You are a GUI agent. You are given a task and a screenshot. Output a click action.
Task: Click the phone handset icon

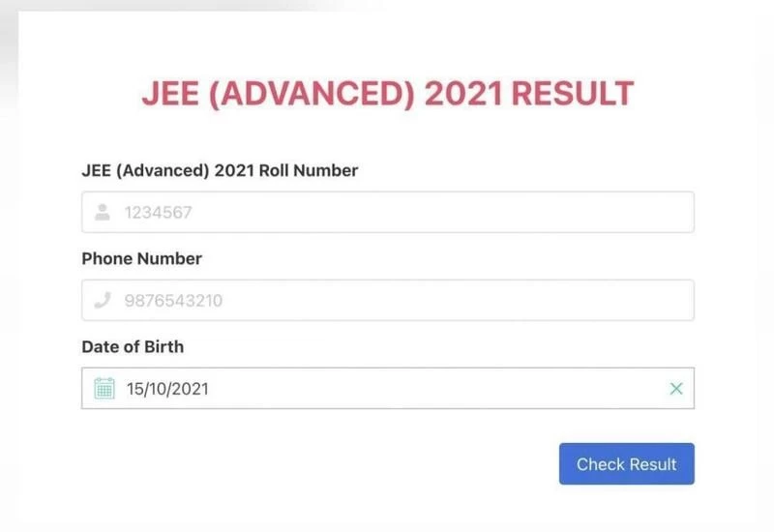click(x=103, y=301)
